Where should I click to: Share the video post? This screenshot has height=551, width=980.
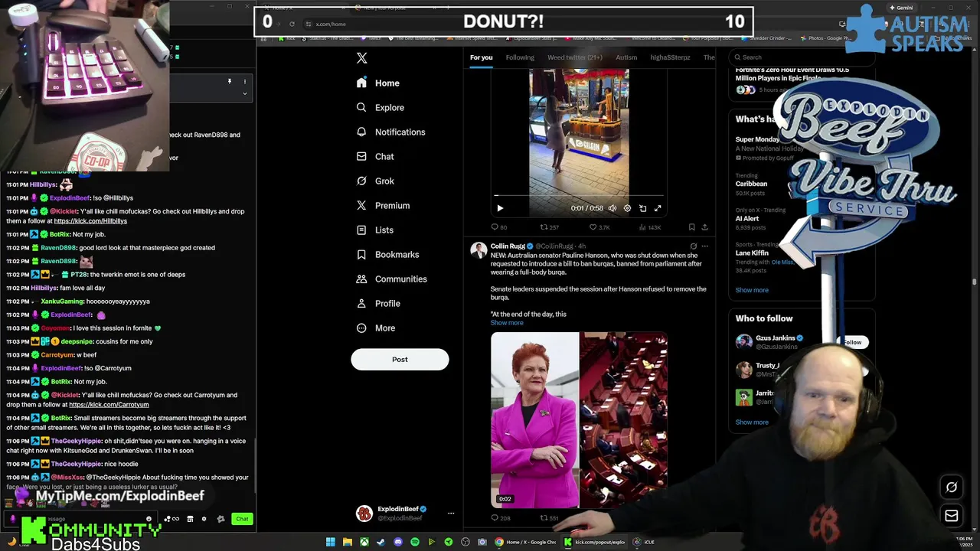704,227
